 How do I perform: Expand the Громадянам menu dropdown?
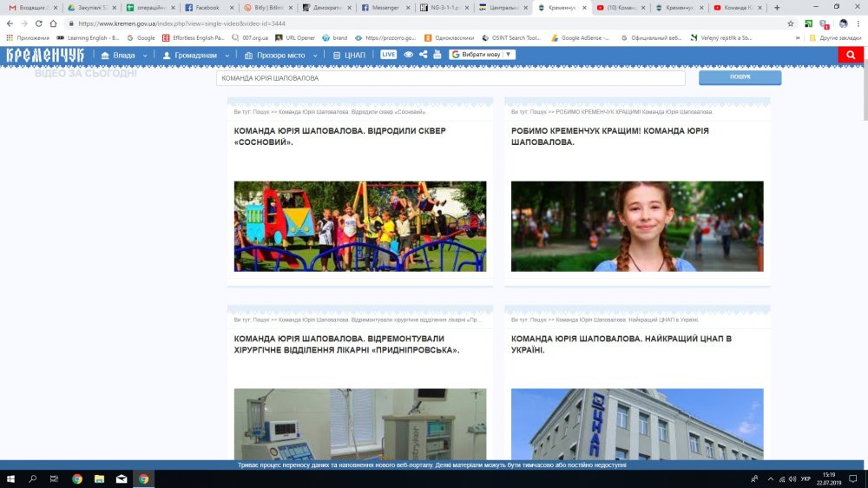pyautogui.click(x=196, y=55)
